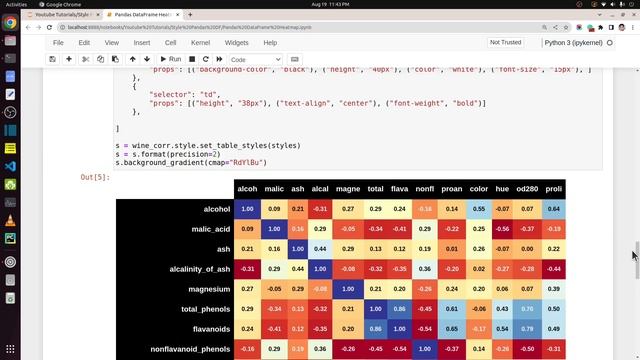640x360 pixels.
Task: Click Python 3 (ipykernel) kernel name
Action: click(573, 43)
